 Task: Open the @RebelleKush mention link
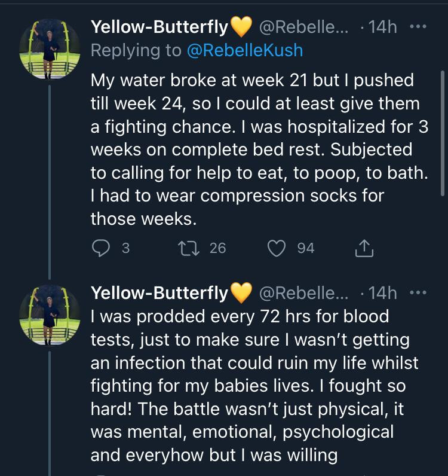(x=245, y=50)
